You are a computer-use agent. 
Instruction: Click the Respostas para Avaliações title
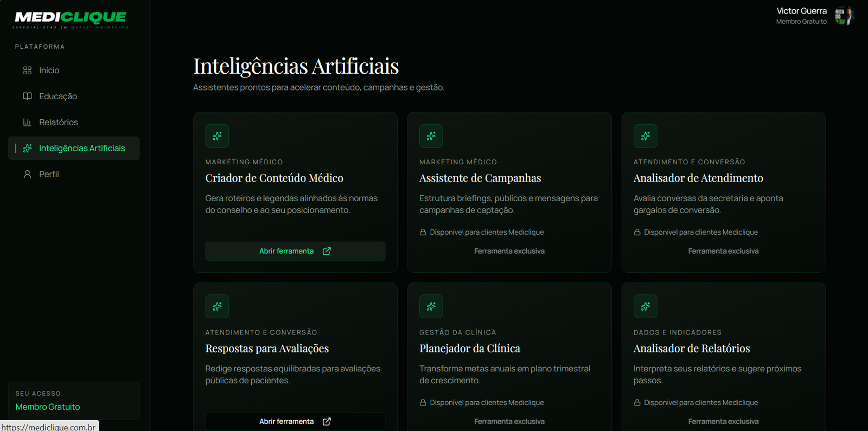[x=267, y=348]
